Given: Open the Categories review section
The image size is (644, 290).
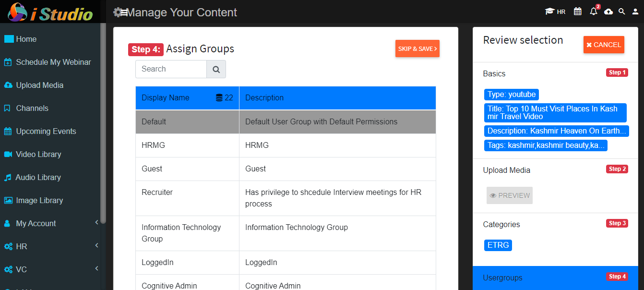Looking at the screenshot, I should (x=501, y=224).
